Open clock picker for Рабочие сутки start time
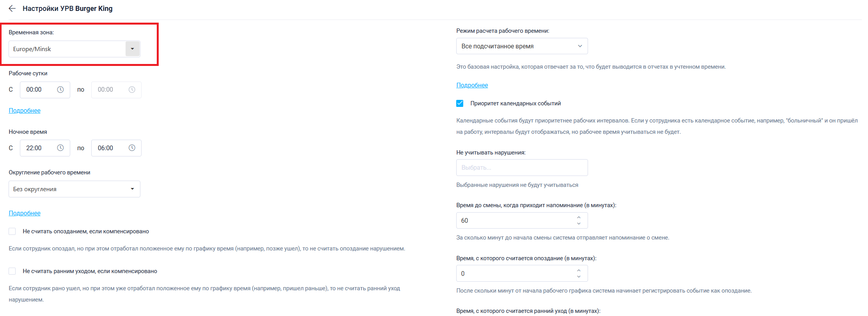Image resolution: width=868 pixels, height=316 pixels. click(x=60, y=90)
